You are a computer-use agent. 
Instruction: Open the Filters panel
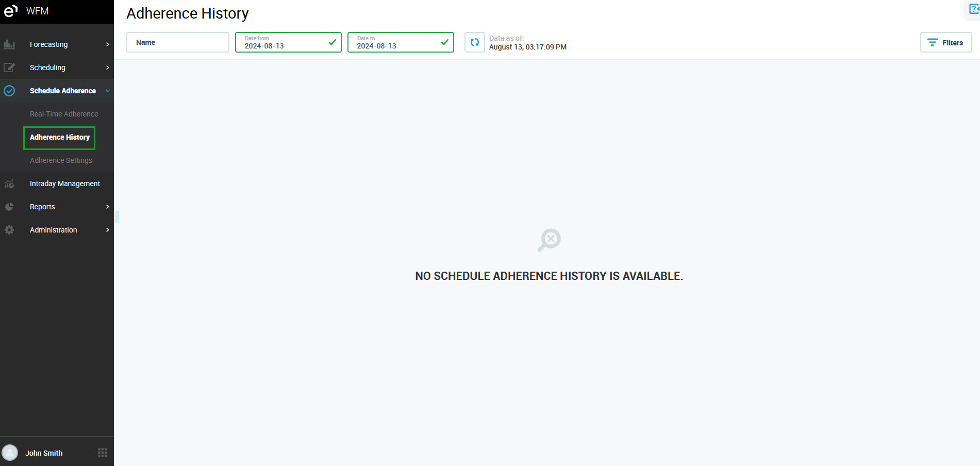pyautogui.click(x=945, y=42)
